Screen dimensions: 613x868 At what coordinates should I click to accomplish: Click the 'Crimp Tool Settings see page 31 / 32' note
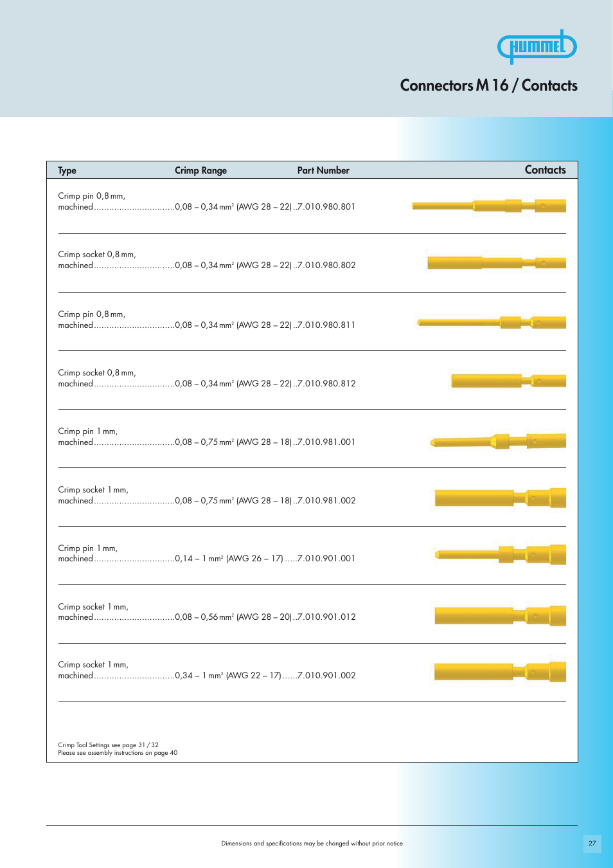[108, 745]
